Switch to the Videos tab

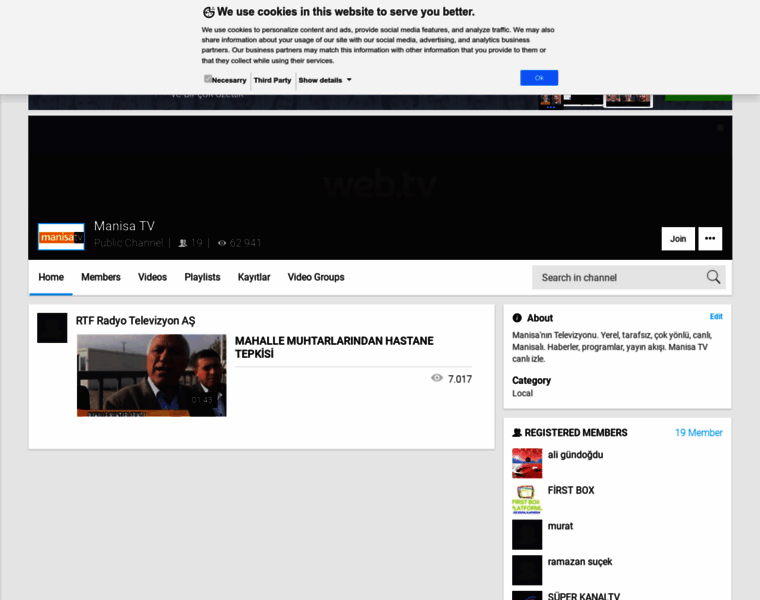click(152, 277)
